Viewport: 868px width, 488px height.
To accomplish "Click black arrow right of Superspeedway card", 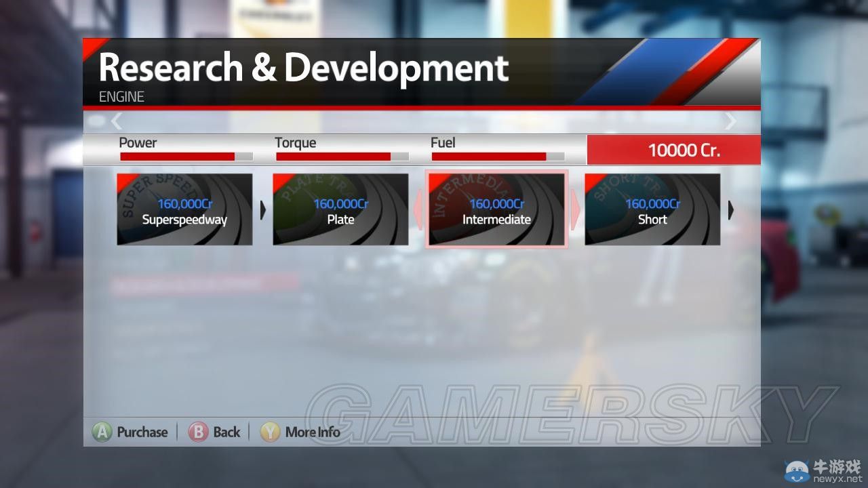I will point(263,210).
